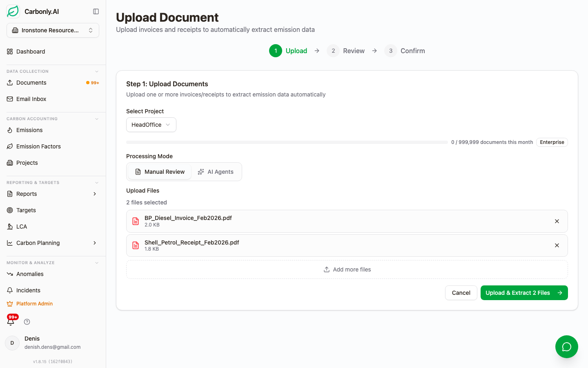Go to step 2 Review
Viewport: 588px width, 368px height.
pos(345,51)
